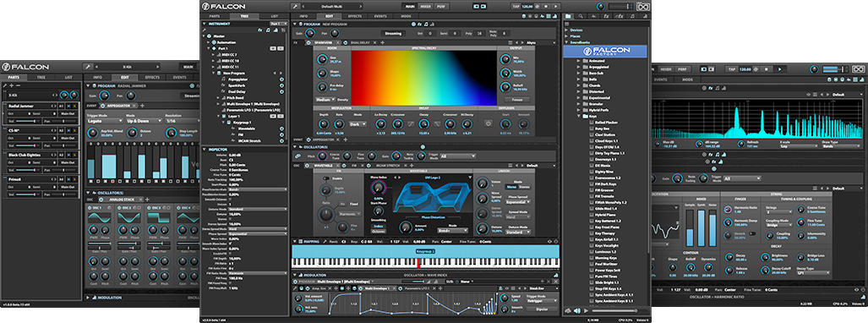Click the UVI infinity logo in center window
The height and width of the screenshot is (323, 868).
click(x=643, y=6)
